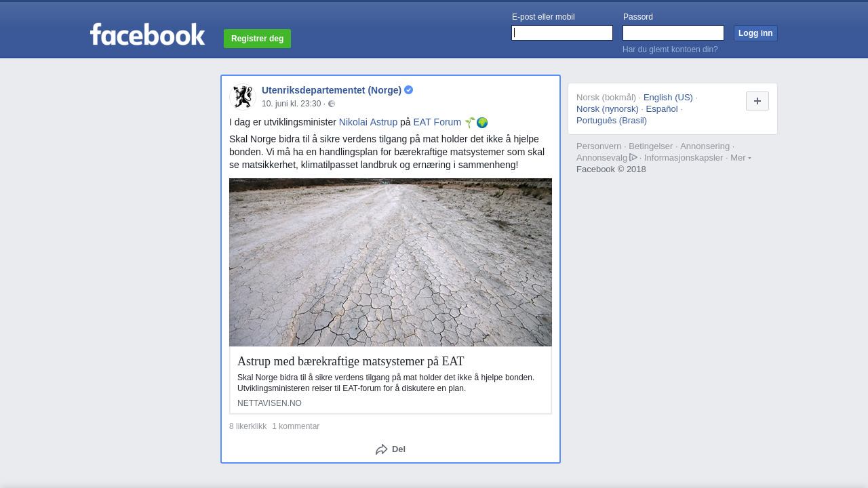Click the Facebook © 2018 copyright text
868x488 pixels.
(611, 169)
